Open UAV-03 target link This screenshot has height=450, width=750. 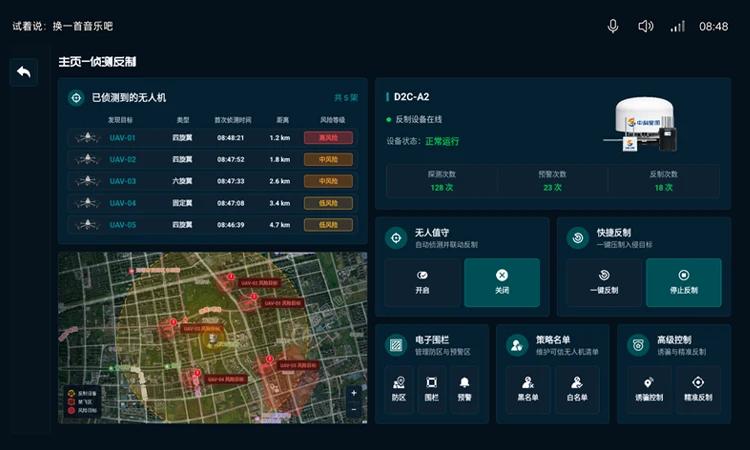click(x=122, y=181)
